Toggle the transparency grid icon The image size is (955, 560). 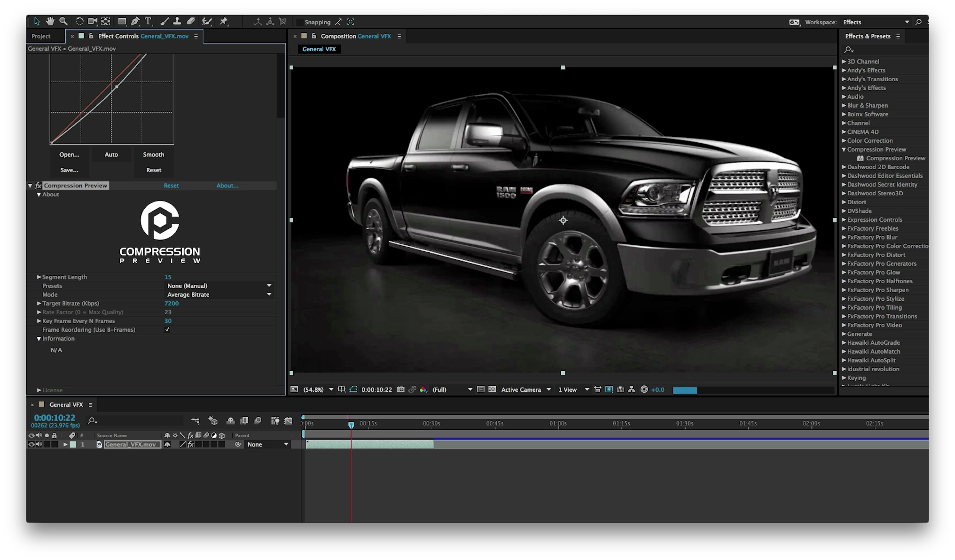492,389
